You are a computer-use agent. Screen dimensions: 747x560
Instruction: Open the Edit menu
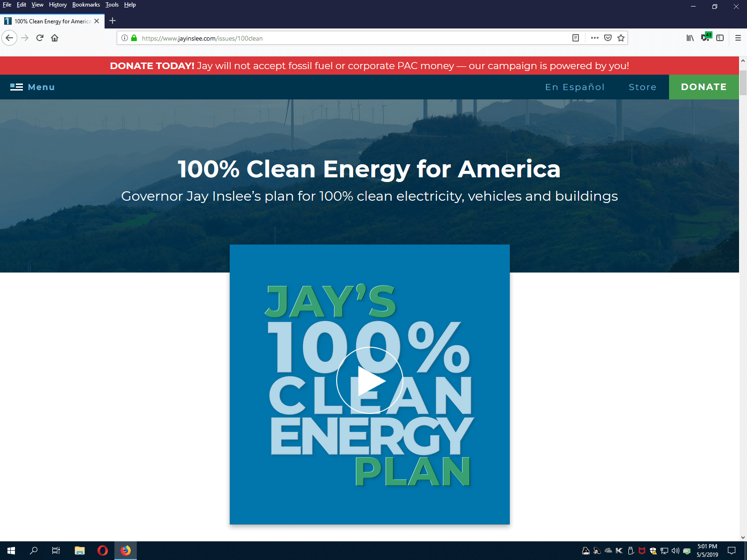coord(21,5)
